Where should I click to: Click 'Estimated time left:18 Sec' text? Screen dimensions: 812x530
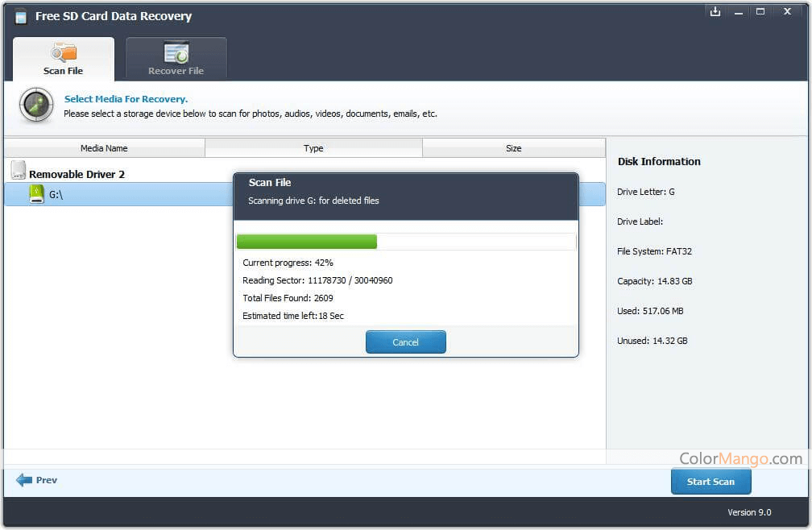(293, 316)
